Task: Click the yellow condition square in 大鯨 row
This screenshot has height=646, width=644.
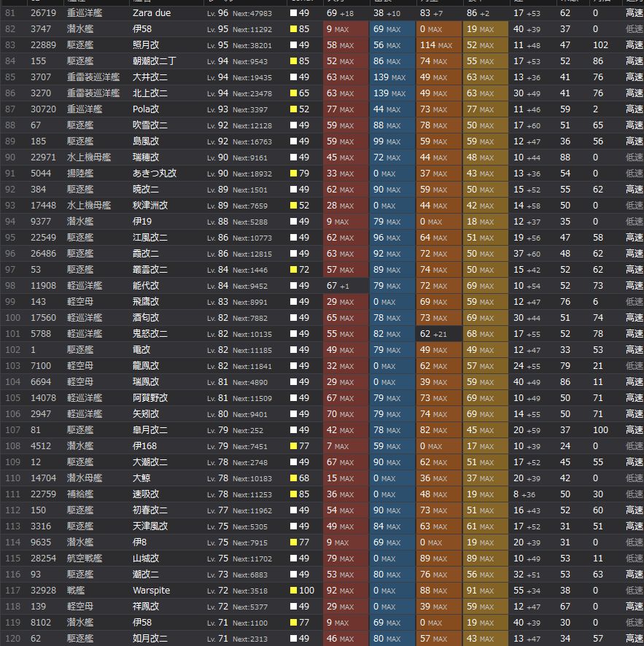Action: pos(293,478)
